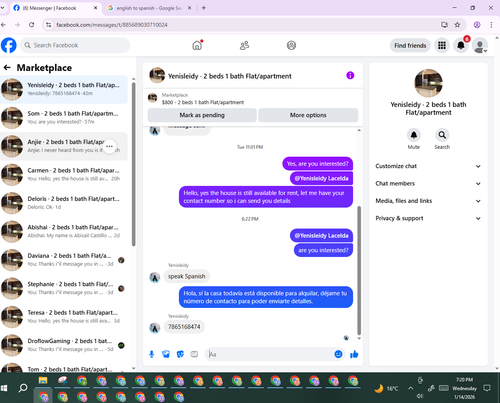Open the tab search dropdown arrow
The image size is (500, 403).
pyautogui.click(x=2, y=8)
